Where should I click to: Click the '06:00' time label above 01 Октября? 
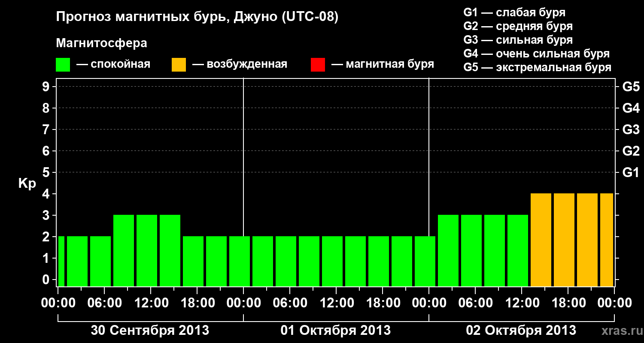[x=290, y=303]
